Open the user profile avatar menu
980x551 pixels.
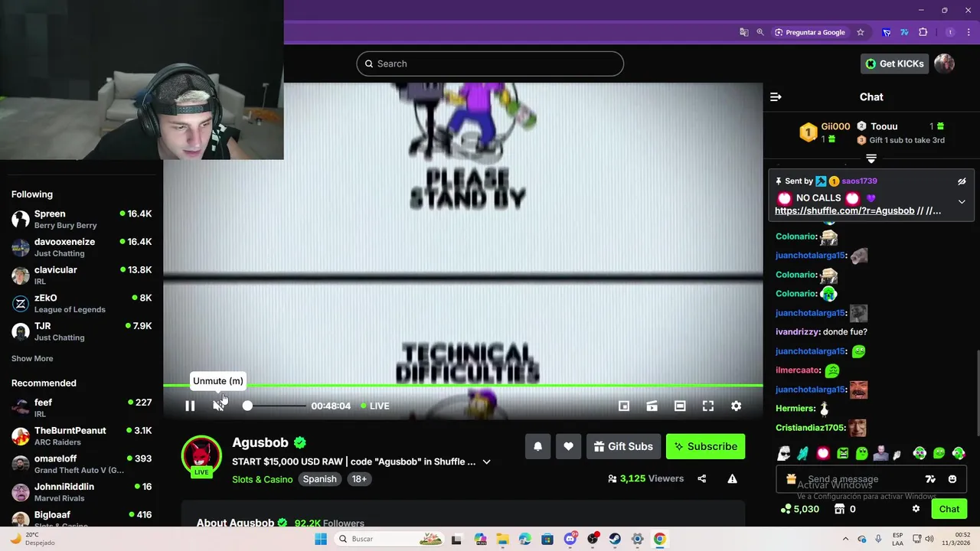pos(944,64)
